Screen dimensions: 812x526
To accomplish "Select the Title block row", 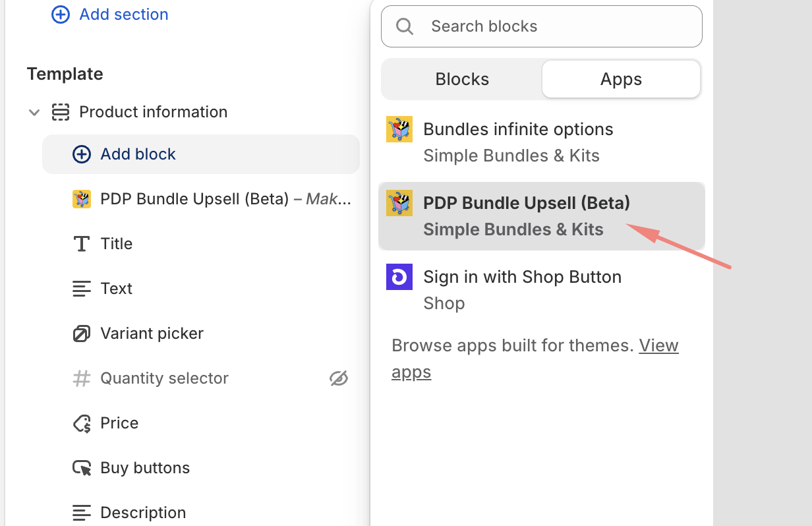I will tap(201, 244).
